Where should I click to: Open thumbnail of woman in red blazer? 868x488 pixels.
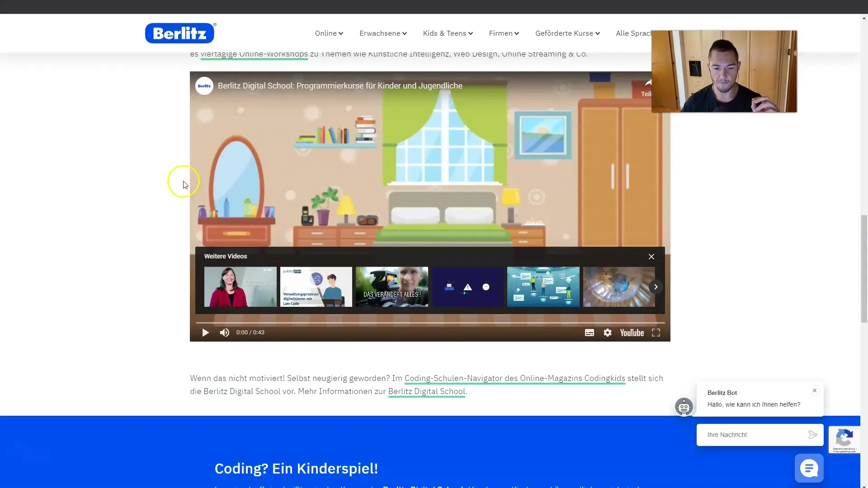[x=241, y=287]
